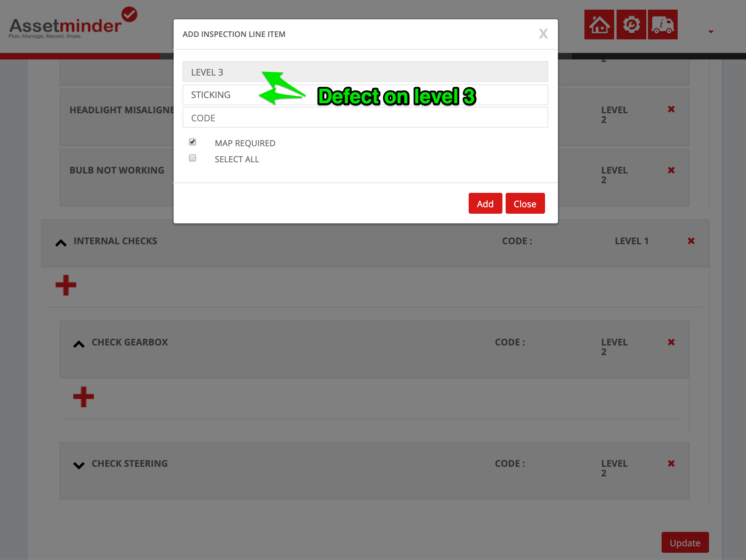Collapse the CHECK GEARBOX item

pos(79,344)
